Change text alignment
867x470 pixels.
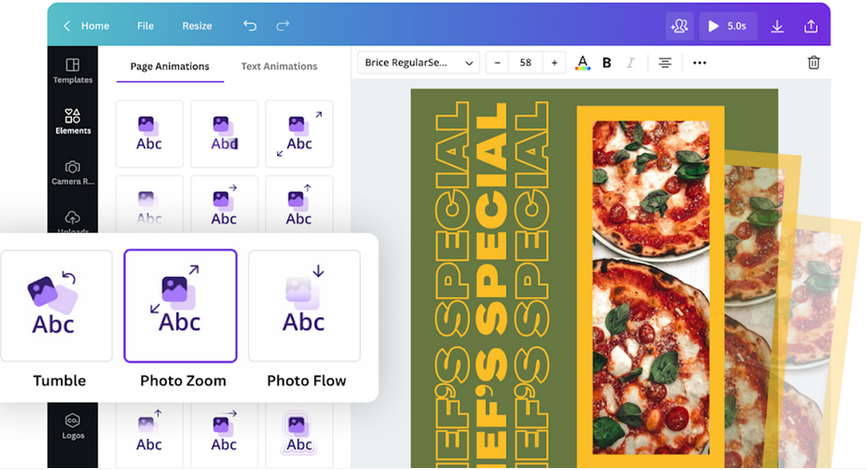pyautogui.click(x=665, y=63)
